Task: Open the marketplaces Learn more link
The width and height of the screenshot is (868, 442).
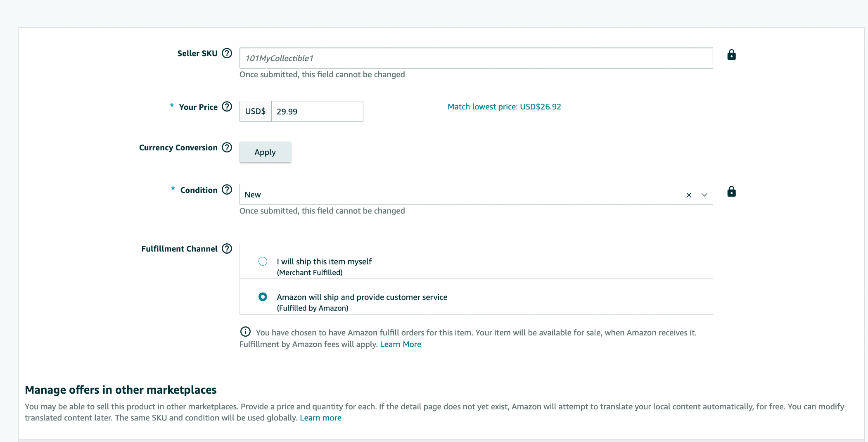Action: [320, 418]
